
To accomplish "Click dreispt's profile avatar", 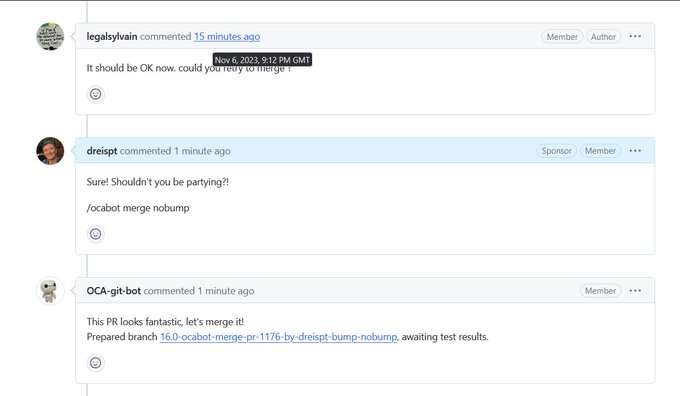I will click(x=50, y=151).
